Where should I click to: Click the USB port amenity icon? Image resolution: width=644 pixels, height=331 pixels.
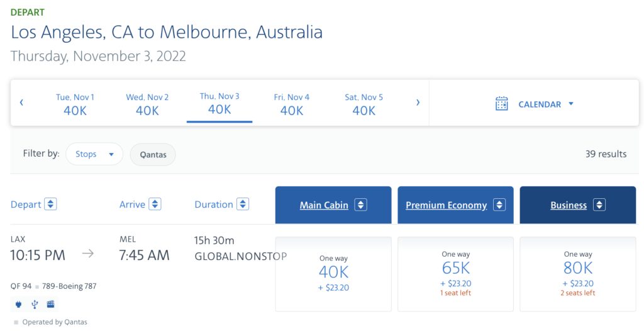tap(35, 305)
